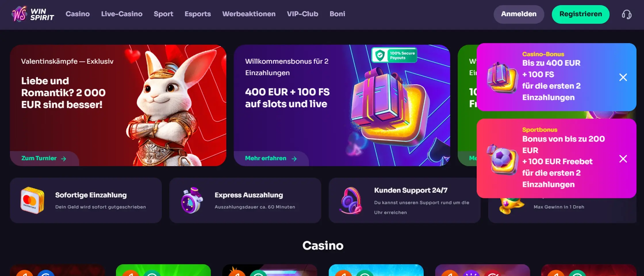
Task: Dismiss the Casino-Bonus popup
Action: point(623,77)
